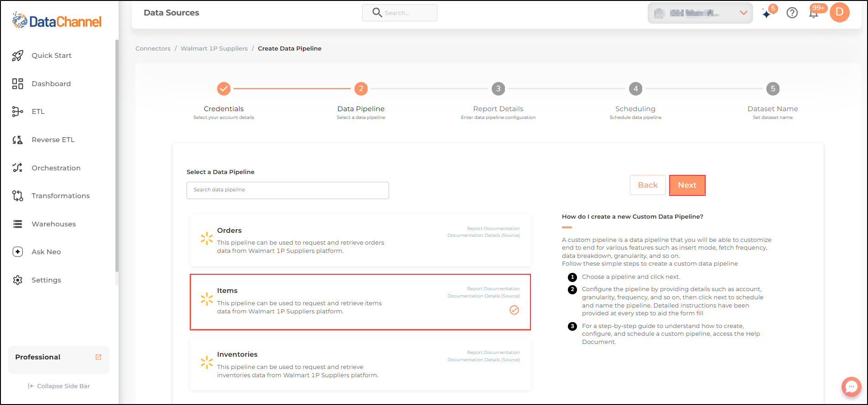The image size is (868, 405).
Task: Open Ask Neo menu item
Action: coord(46,252)
